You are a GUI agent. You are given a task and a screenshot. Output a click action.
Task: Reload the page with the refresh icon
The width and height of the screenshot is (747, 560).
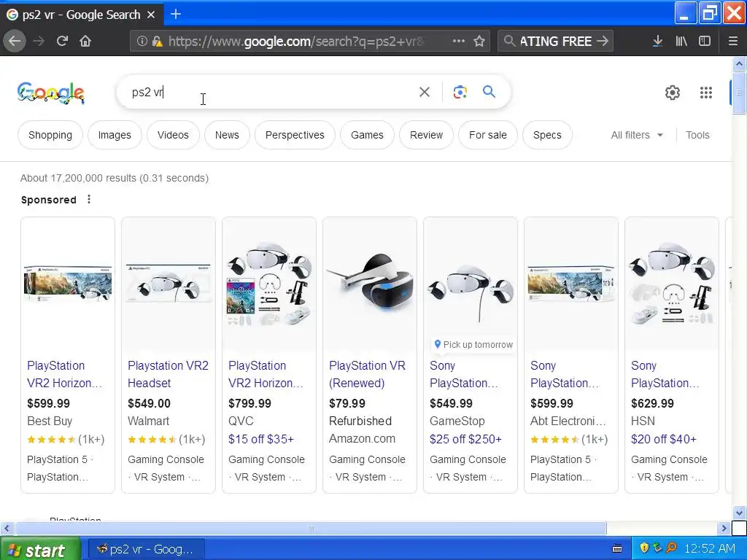(62, 42)
